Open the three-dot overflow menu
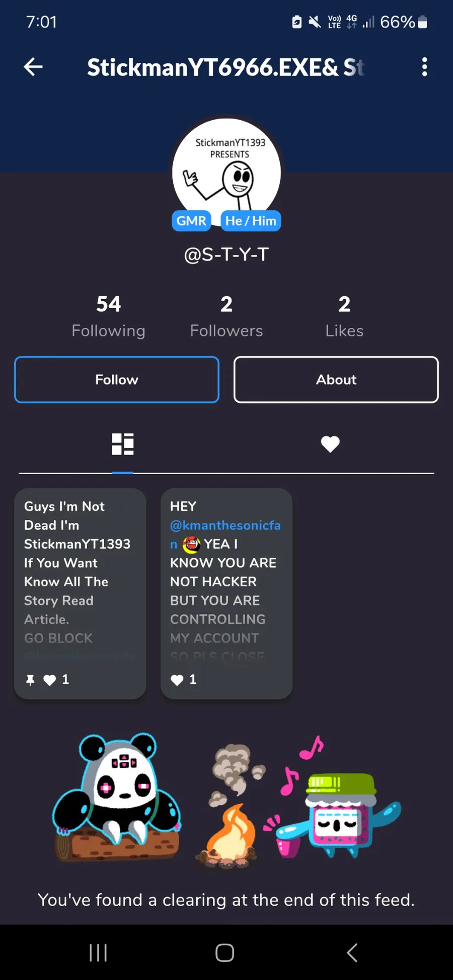 425,67
